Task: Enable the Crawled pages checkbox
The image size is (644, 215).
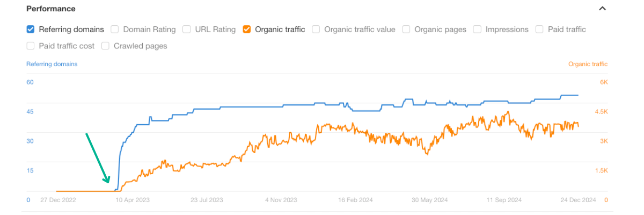Action: pyautogui.click(x=106, y=46)
